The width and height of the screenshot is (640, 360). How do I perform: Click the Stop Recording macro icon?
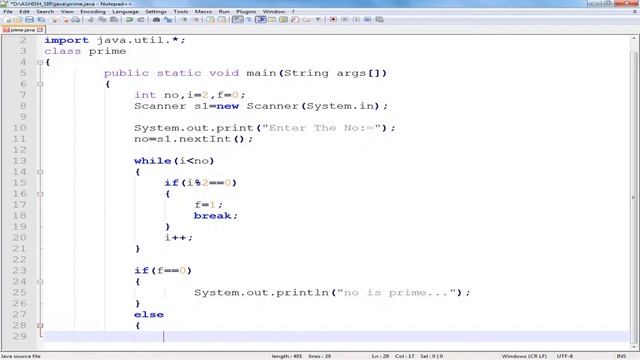[345, 20]
